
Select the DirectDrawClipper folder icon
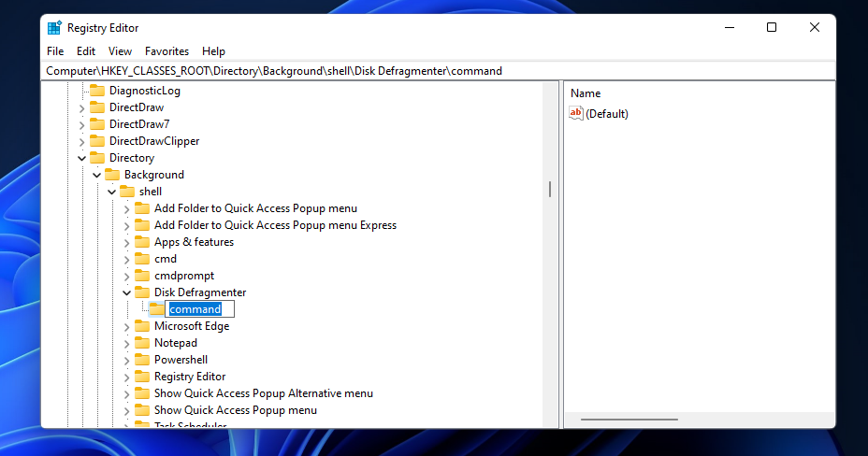97,141
